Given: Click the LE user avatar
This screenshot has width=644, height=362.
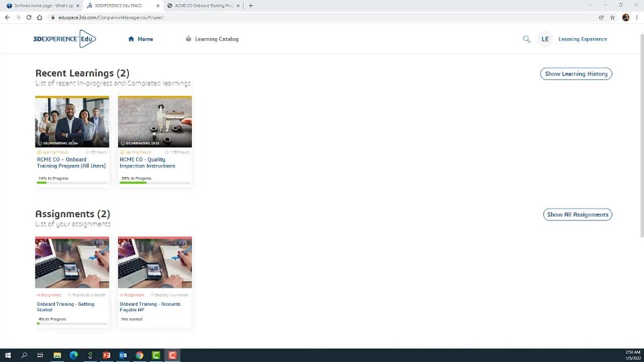Looking at the screenshot, I should tap(545, 39).
